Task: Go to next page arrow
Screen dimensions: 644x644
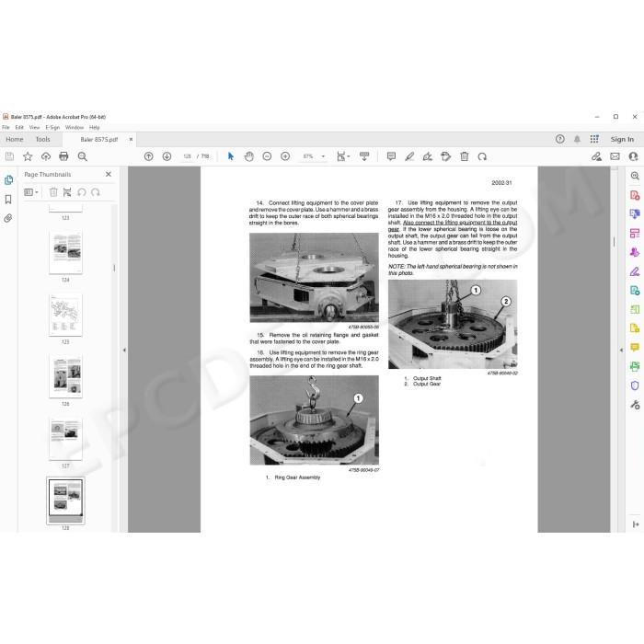Action: pos(167,156)
